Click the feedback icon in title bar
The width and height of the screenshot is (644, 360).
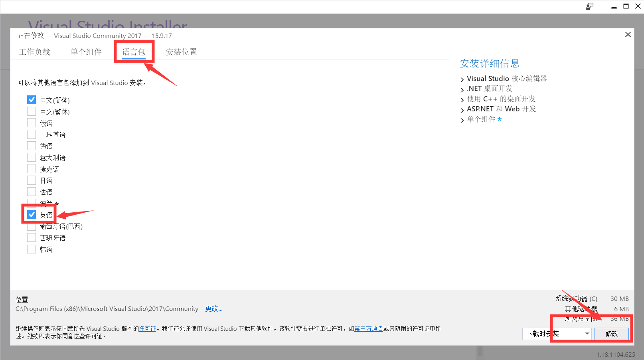pos(590,6)
